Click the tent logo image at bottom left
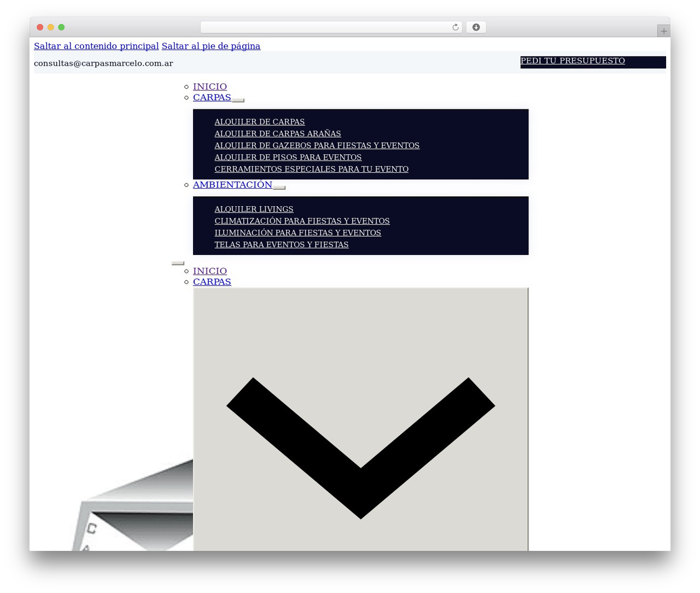The image size is (700, 593). pyautogui.click(x=131, y=503)
